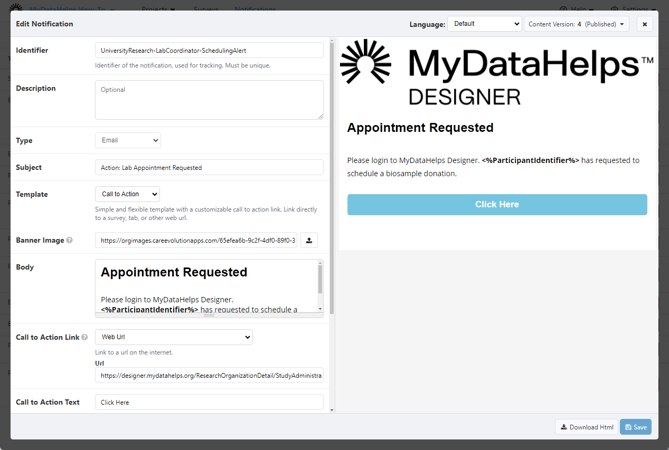Click the Banner Image help icon

click(x=69, y=241)
